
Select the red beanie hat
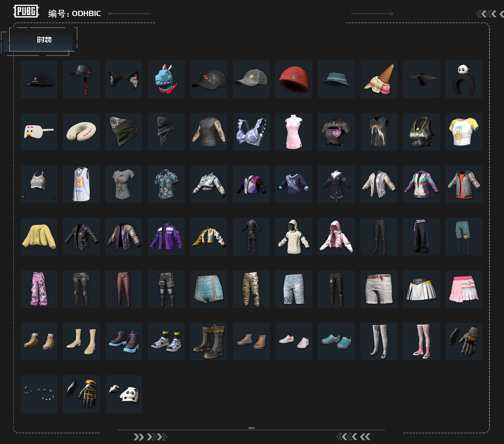(294, 79)
